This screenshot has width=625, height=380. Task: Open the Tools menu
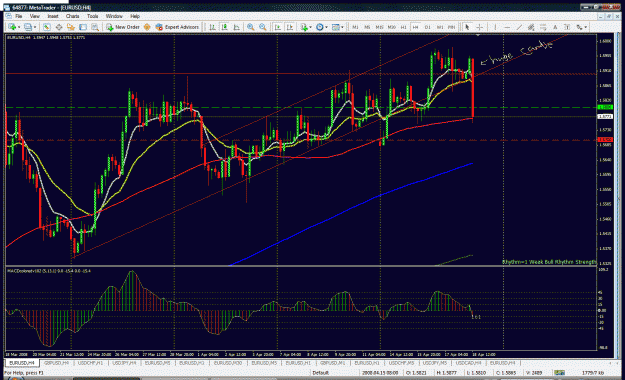click(92, 16)
